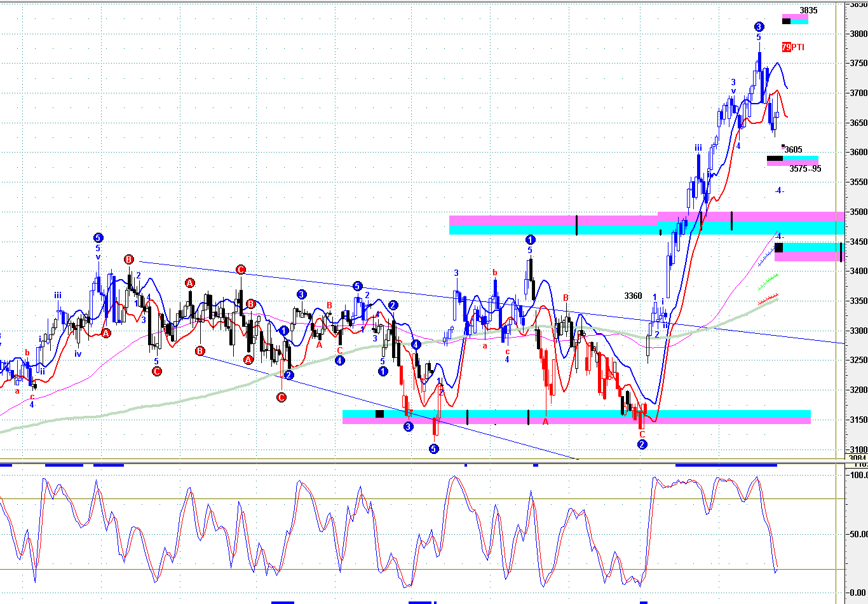Select the 3250 price axis label
Image resolution: width=868 pixels, height=604 pixels.
point(858,360)
